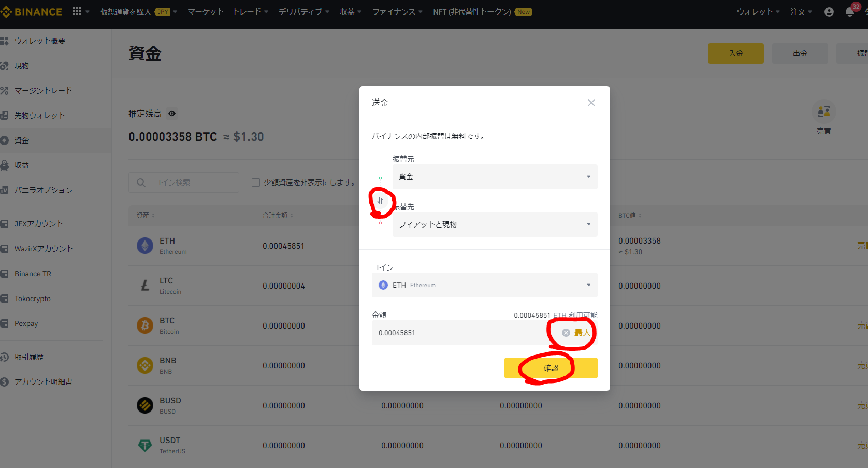Swap transfer direction using the arrows toggle
This screenshot has height=468, width=868.
(x=381, y=201)
